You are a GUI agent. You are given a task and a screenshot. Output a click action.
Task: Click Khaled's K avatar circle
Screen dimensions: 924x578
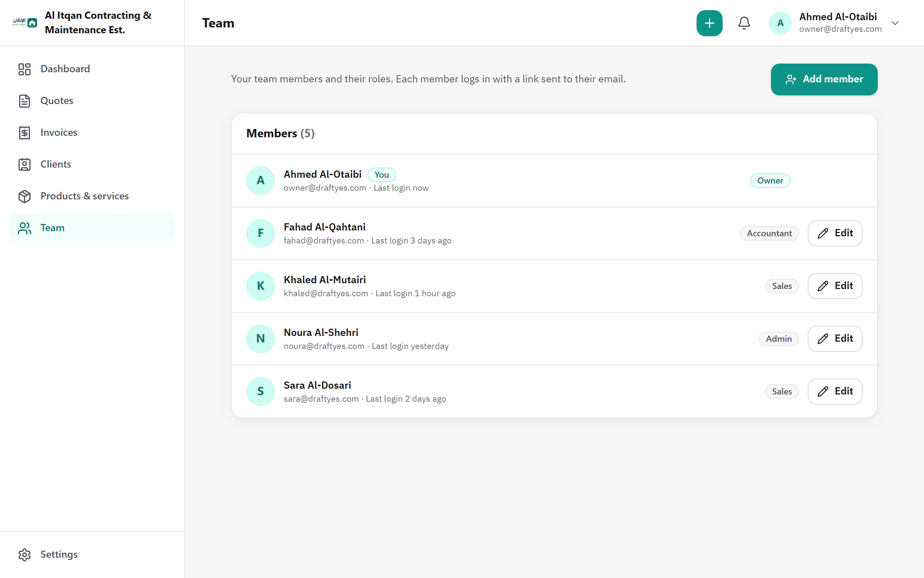(260, 286)
